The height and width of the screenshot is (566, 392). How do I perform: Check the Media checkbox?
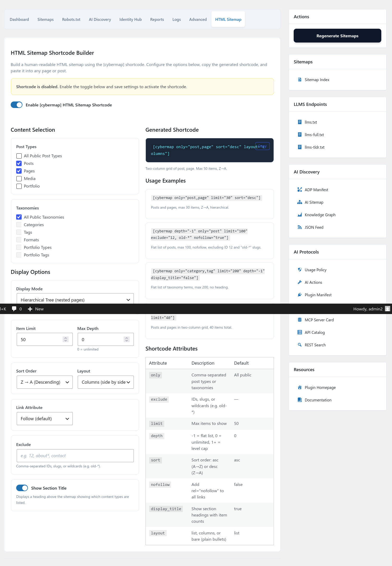click(x=19, y=179)
